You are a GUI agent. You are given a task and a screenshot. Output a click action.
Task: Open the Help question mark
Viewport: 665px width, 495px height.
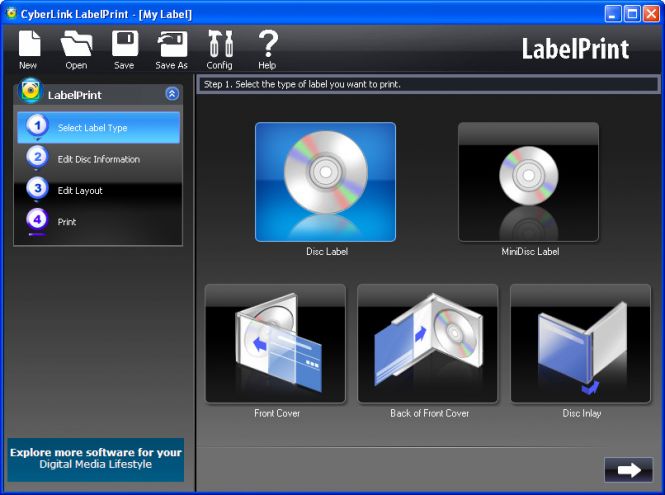[x=268, y=49]
